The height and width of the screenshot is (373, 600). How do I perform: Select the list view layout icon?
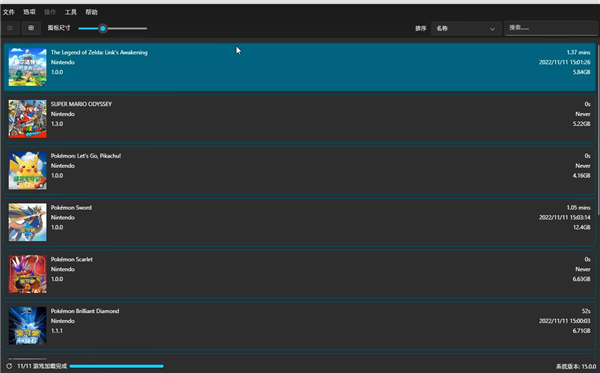click(x=10, y=28)
